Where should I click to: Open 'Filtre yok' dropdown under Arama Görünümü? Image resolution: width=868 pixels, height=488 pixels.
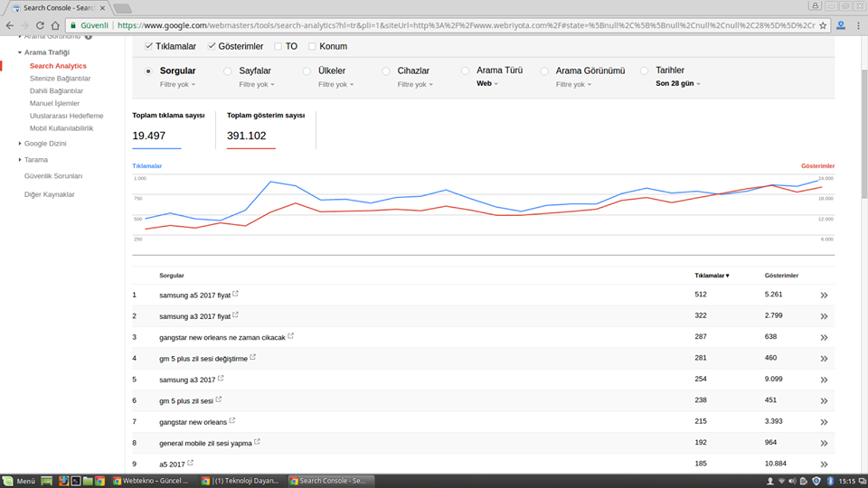coord(573,85)
